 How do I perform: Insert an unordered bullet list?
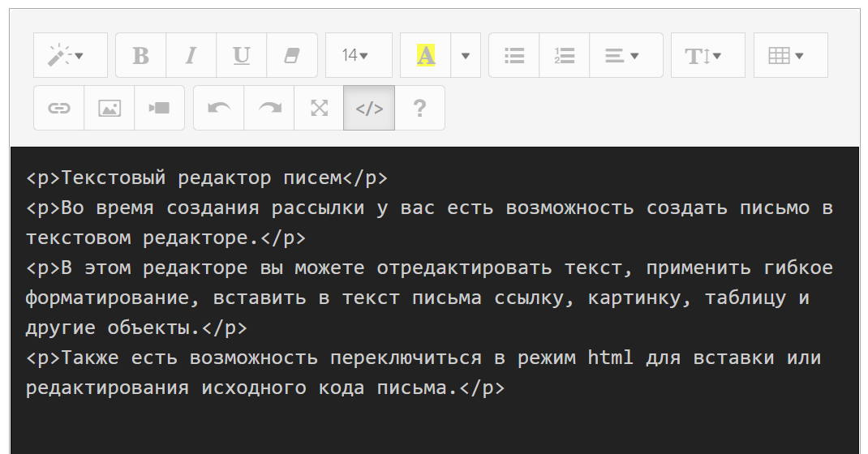coord(513,55)
